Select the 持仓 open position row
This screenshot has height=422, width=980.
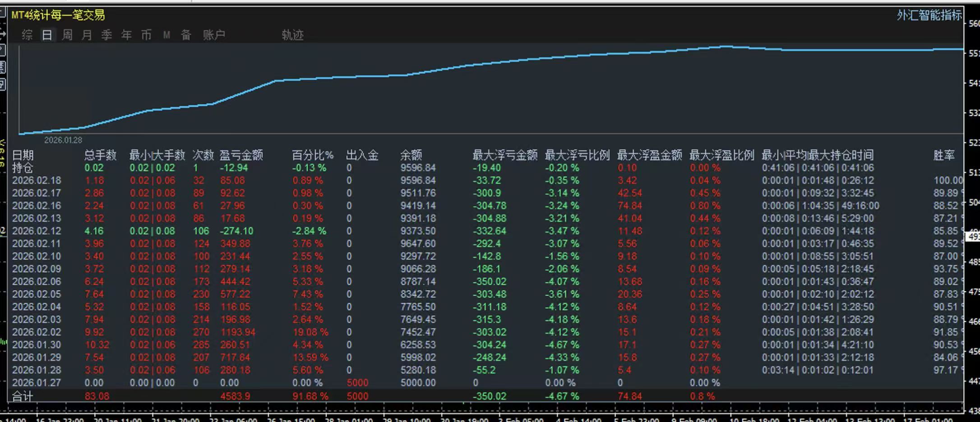135,167
